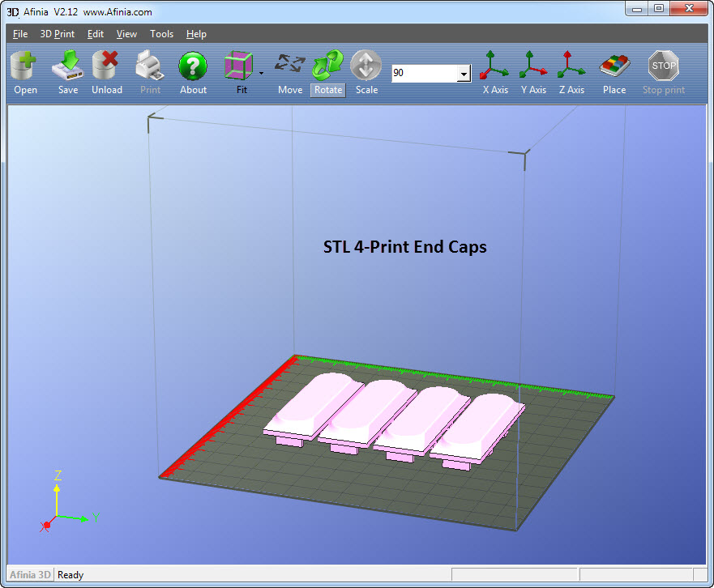
Task: Open the Tools menu
Action: pos(161,34)
